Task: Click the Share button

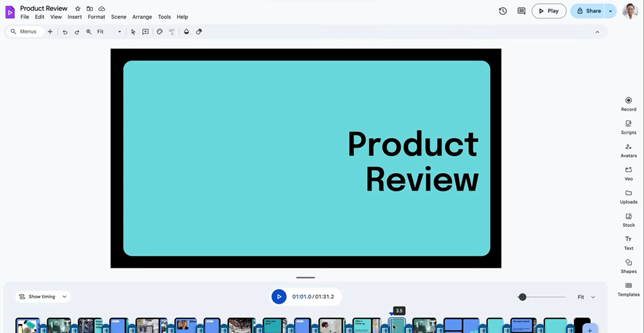Action: [588, 11]
